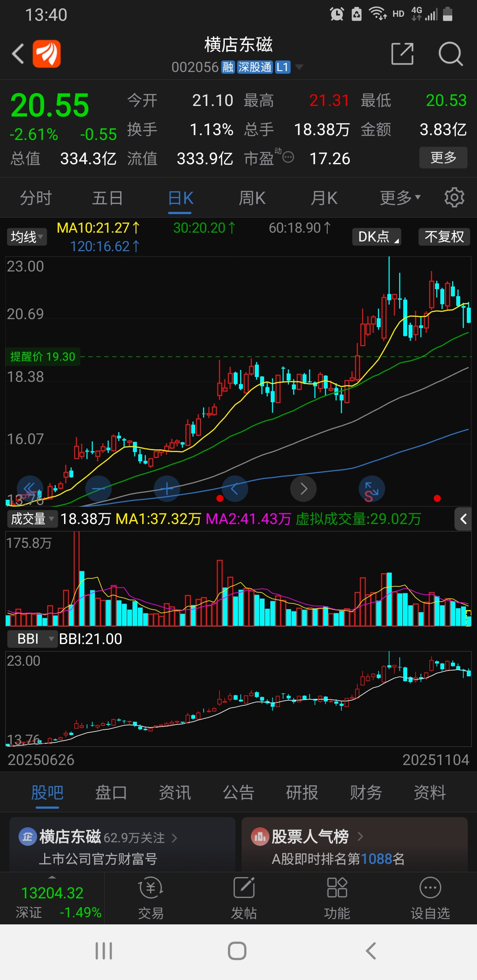This screenshot has width=477, height=980.
Task: Expand stock code dropdown triangle
Action: tap(299, 67)
